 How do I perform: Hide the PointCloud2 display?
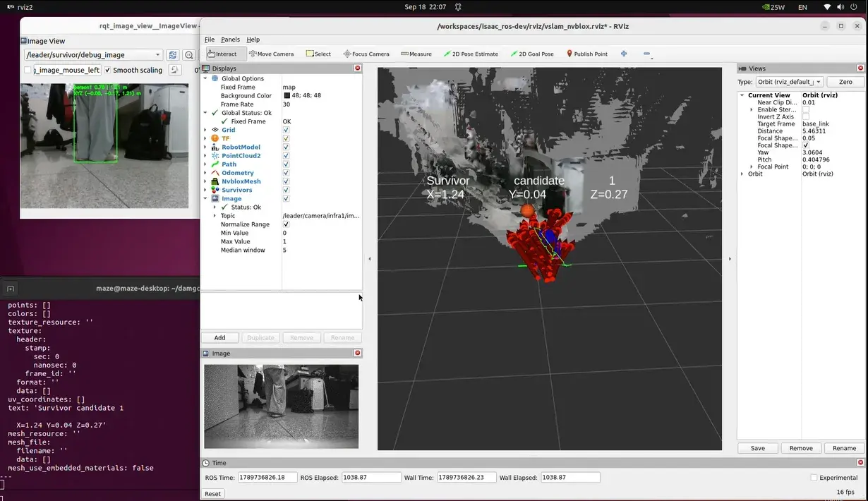pyautogui.click(x=286, y=155)
